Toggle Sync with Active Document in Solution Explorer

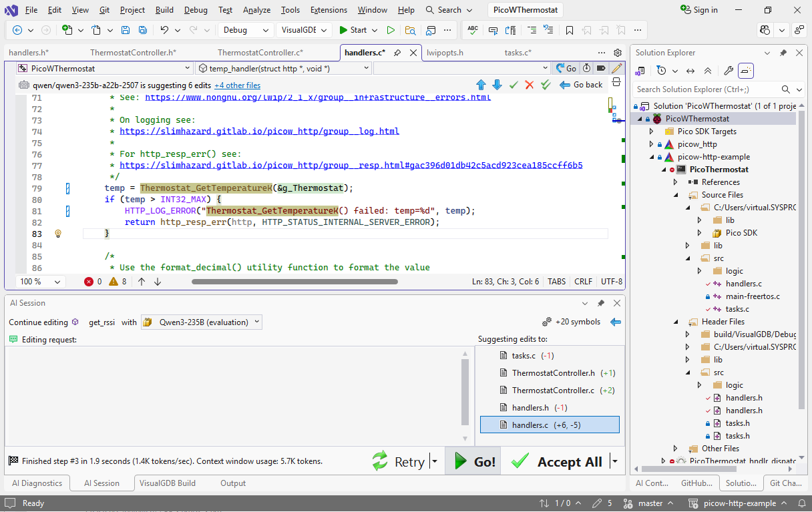coord(690,71)
